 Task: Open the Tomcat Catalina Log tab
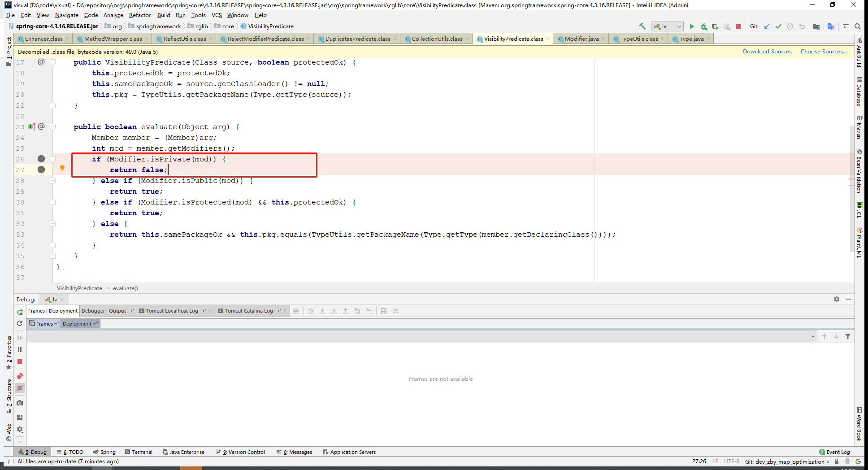[x=249, y=311]
